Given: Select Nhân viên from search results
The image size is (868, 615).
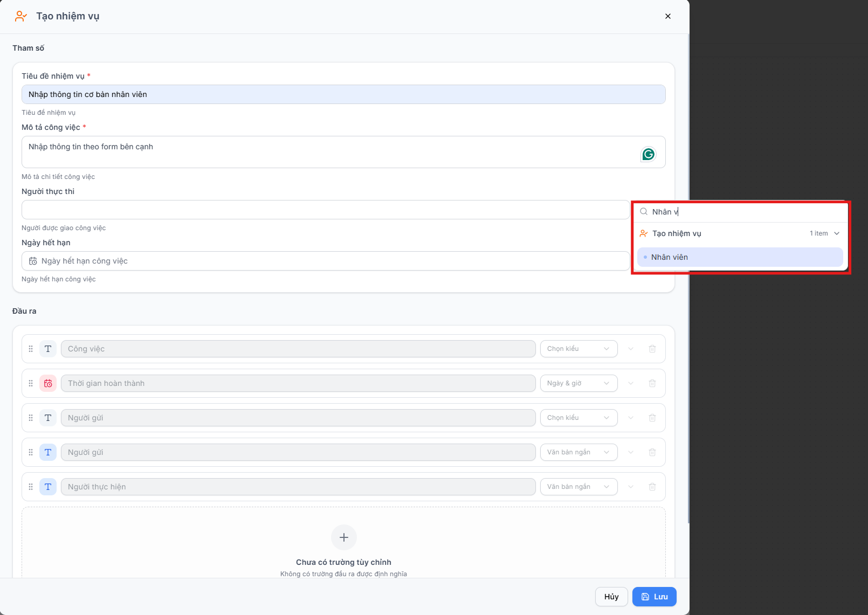Looking at the screenshot, I should (740, 257).
